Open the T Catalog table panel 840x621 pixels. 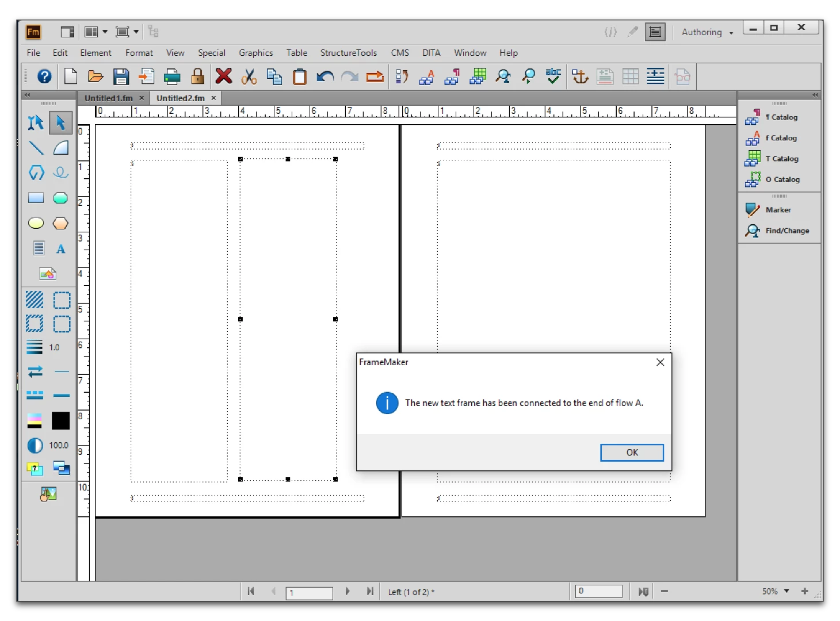[772, 159]
